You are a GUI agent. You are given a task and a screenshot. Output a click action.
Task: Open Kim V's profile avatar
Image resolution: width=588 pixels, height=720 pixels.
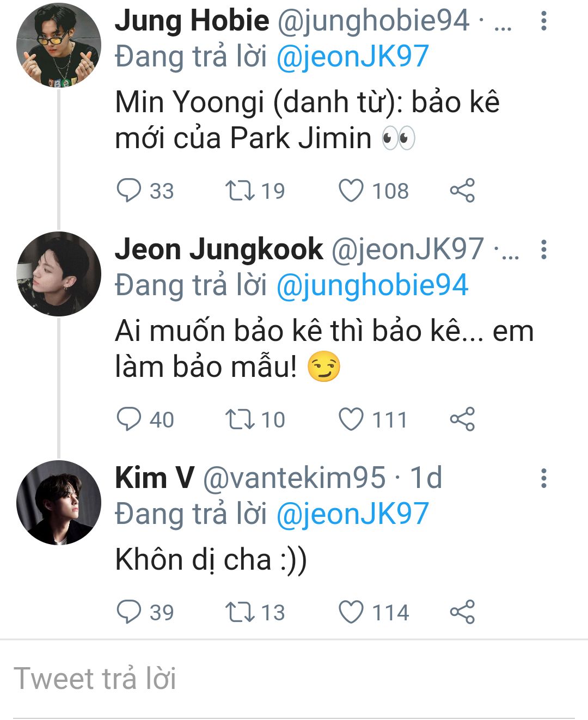pyautogui.click(x=59, y=502)
